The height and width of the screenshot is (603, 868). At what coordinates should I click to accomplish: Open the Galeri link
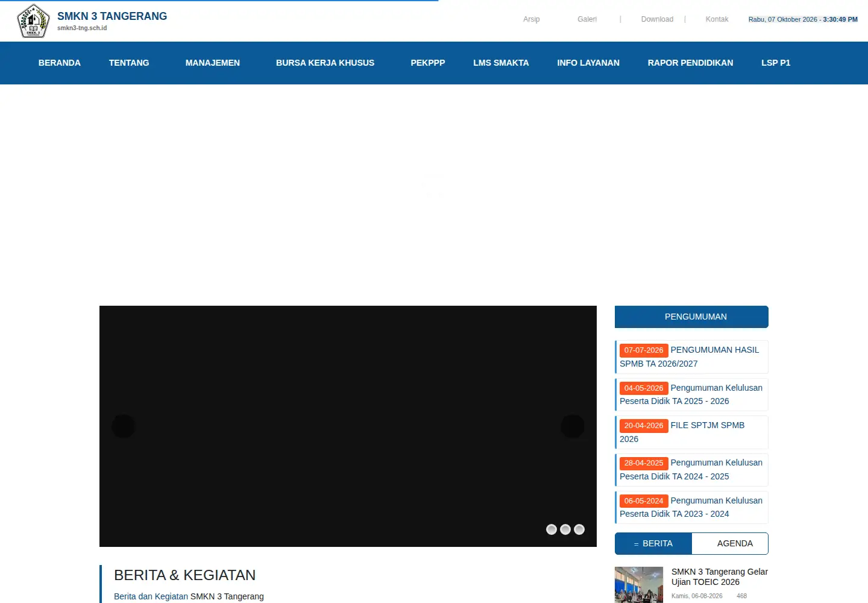(x=587, y=19)
